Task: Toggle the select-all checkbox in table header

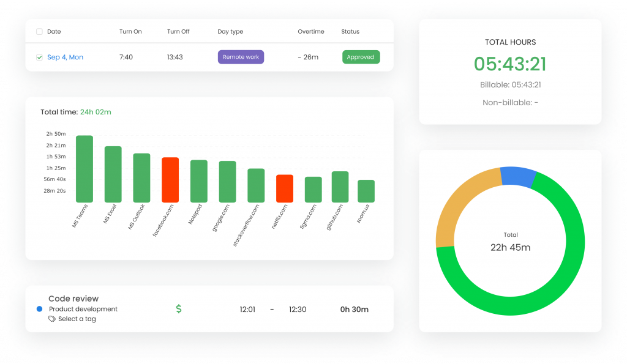Action: point(40,32)
